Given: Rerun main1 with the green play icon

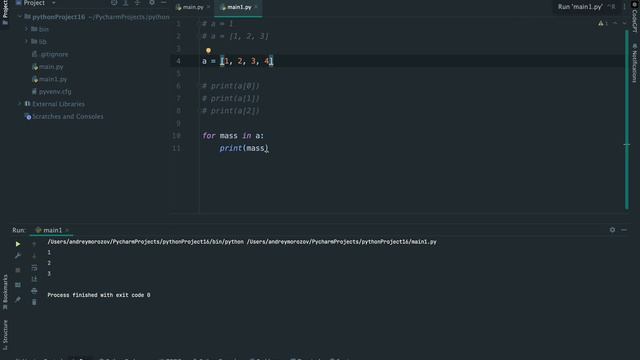Looking at the screenshot, I should [x=18, y=244].
